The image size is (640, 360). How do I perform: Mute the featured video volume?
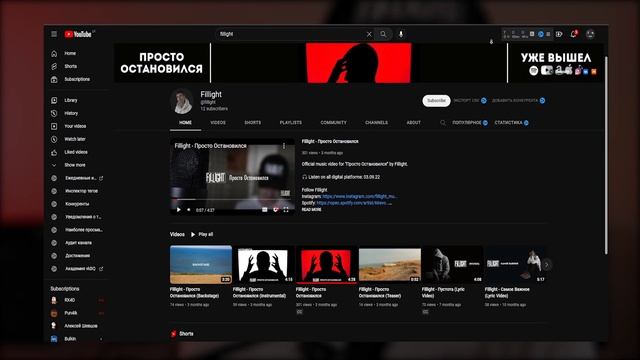point(189,210)
